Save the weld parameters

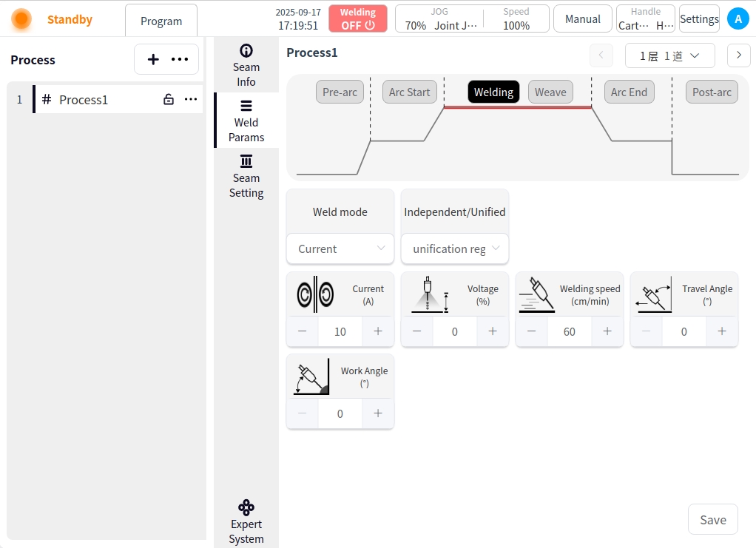712,519
